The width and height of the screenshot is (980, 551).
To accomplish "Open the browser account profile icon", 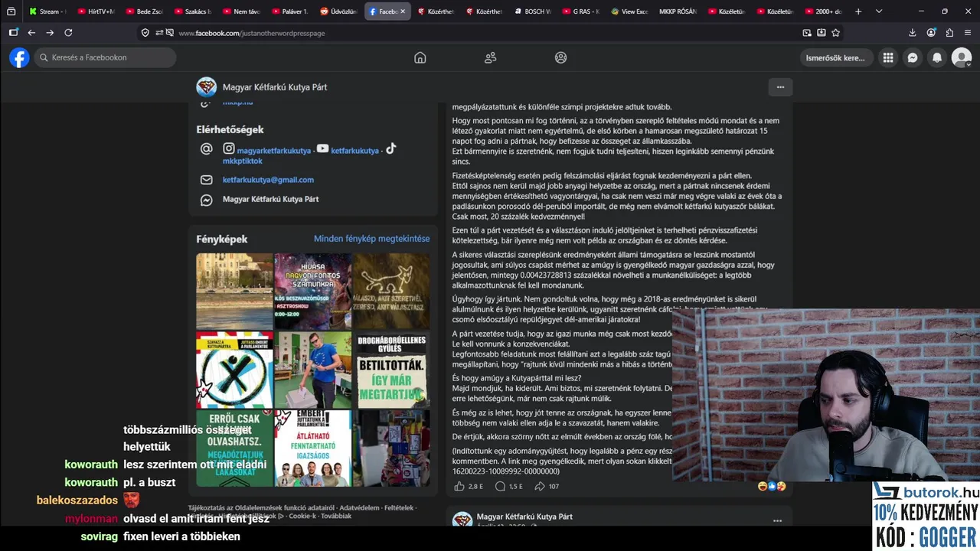I will coord(931,33).
